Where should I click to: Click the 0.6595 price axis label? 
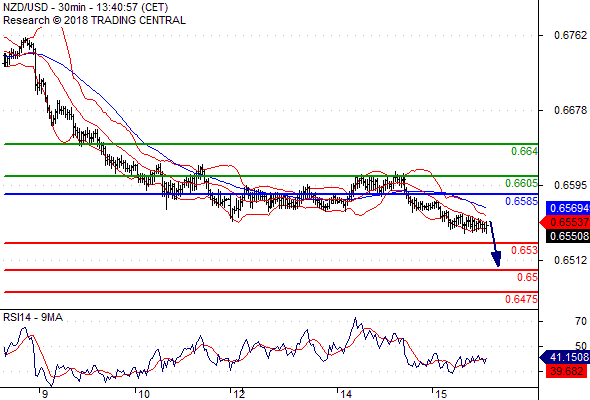[570, 185]
